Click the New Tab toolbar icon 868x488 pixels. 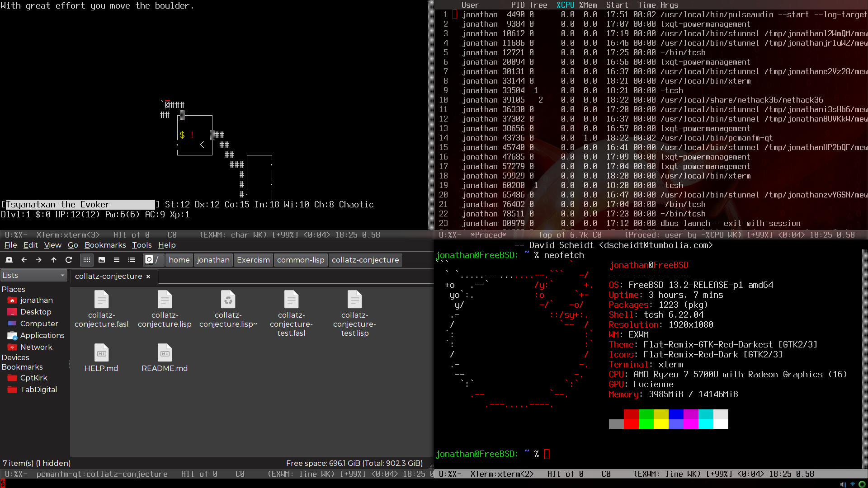click(9, 260)
